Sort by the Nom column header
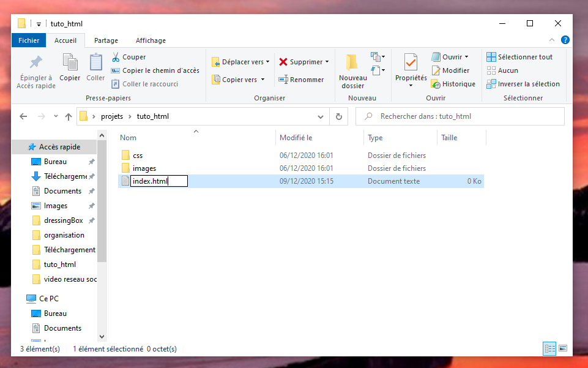 tap(128, 138)
